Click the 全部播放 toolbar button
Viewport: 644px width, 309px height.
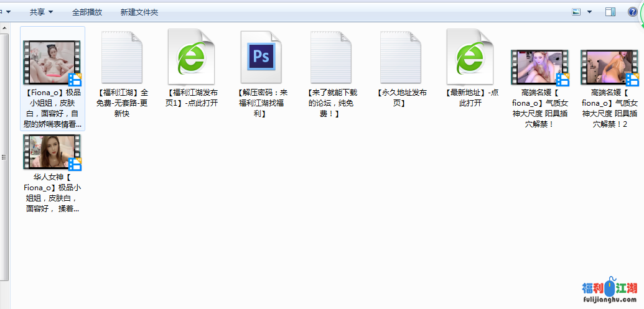click(x=86, y=12)
